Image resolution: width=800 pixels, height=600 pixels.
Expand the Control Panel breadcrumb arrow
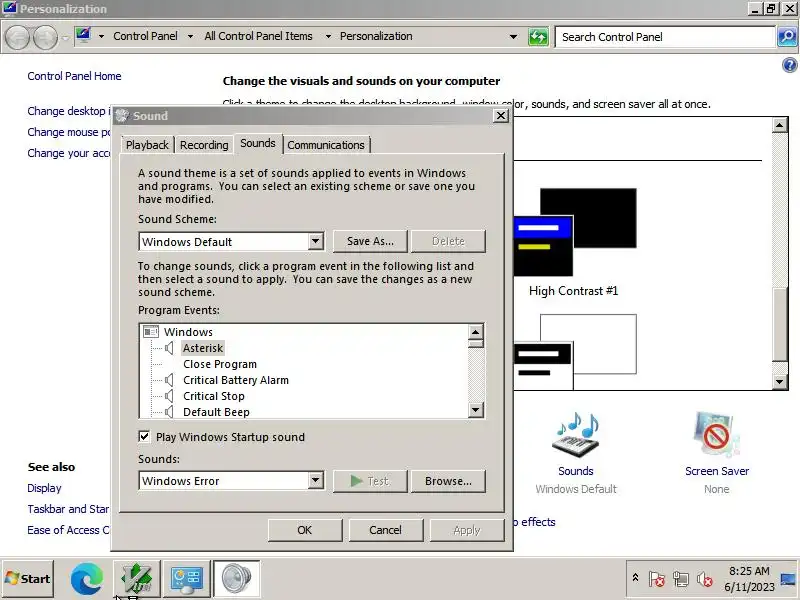pyautogui.click(x=190, y=36)
